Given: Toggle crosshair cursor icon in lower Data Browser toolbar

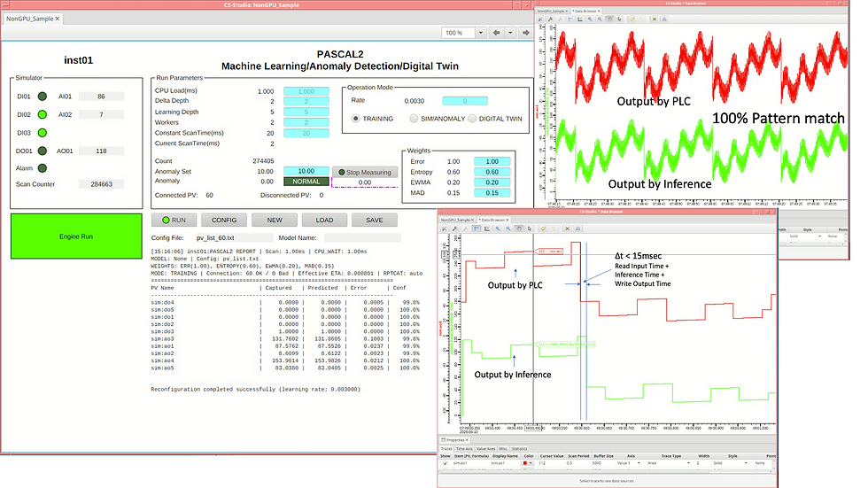Looking at the screenshot, I should click(477, 229).
